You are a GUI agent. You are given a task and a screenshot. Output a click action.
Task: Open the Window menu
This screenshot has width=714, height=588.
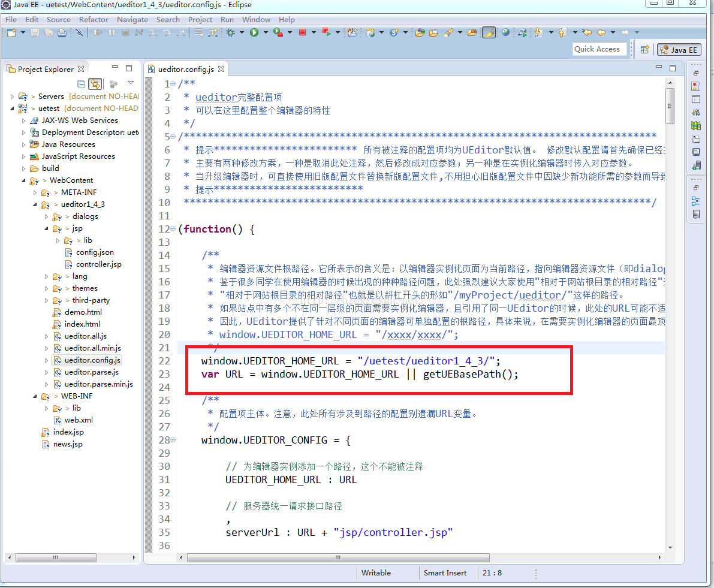pos(257,20)
